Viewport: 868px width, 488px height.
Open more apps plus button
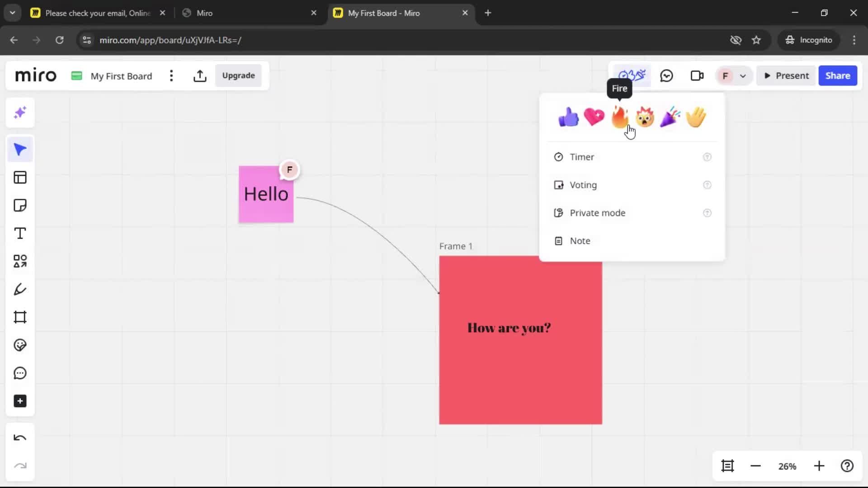pos(20,401)
